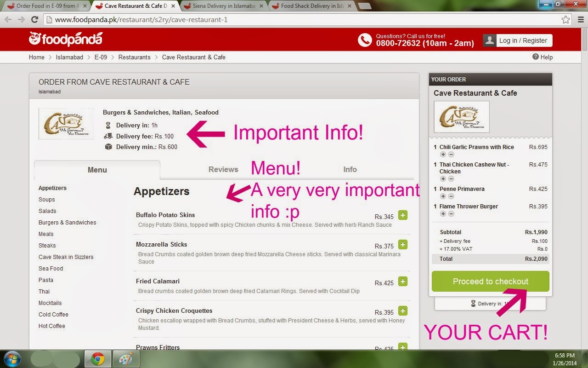Go back in browser

(x=8, y=20)
